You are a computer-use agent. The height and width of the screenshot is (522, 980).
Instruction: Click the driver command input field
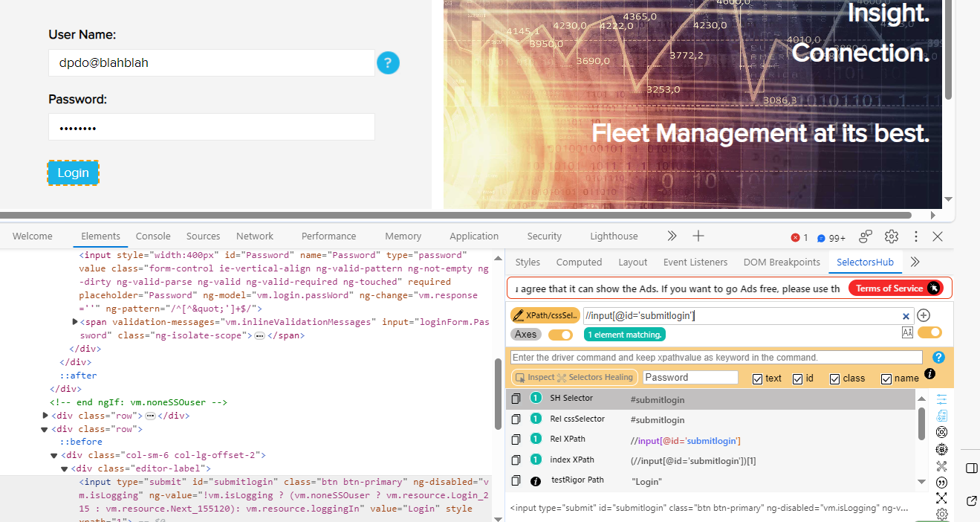(716, 358)
